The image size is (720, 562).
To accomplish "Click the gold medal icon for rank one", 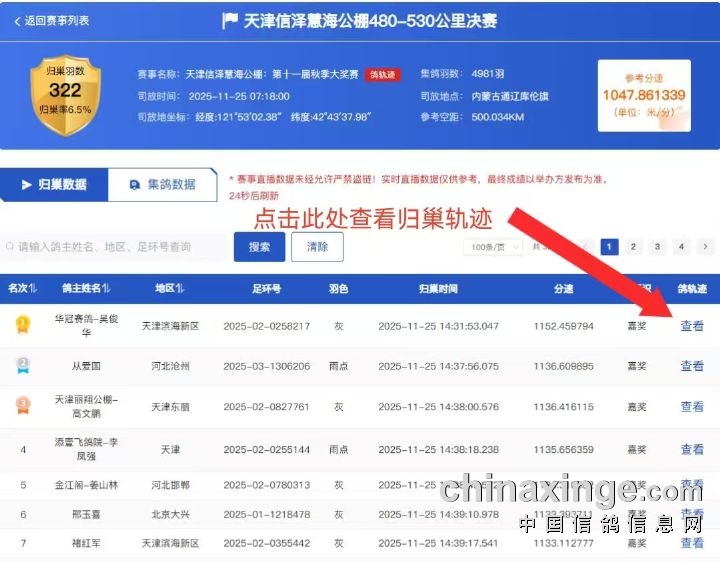I will (22, 324).
